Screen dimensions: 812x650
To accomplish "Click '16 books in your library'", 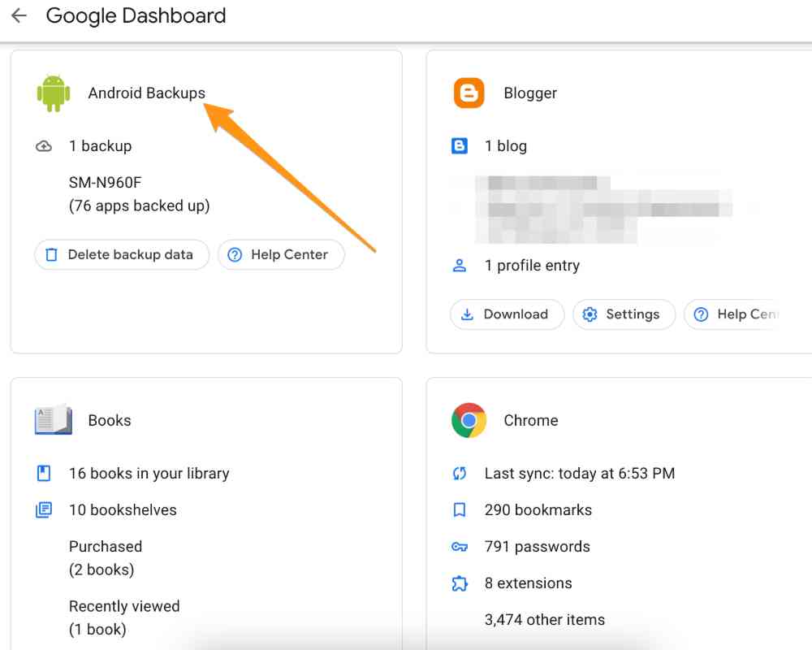I will 149,474.
